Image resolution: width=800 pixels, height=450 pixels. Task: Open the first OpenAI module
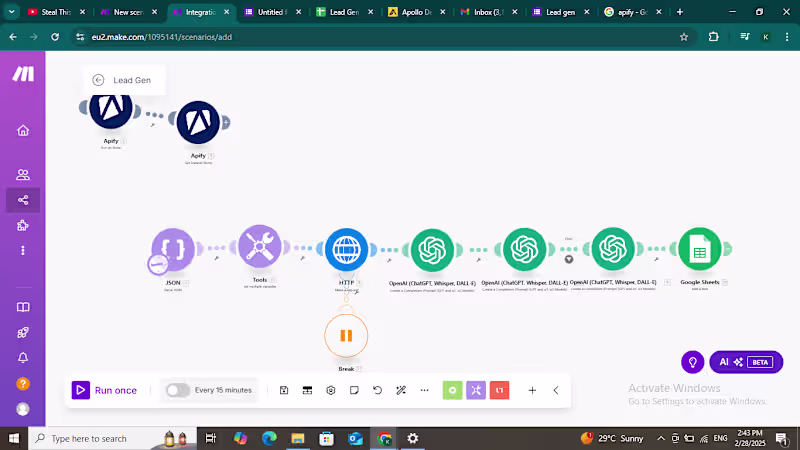tap(432, 250)
